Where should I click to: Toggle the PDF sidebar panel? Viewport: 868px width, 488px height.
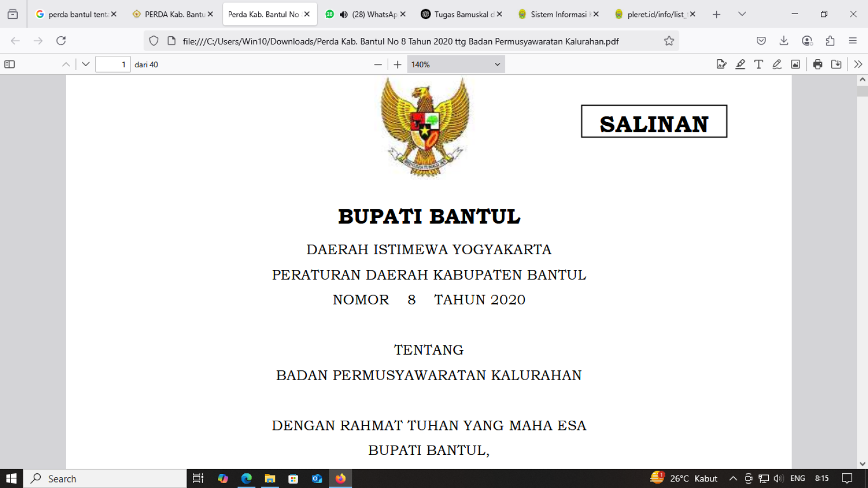tap(10, 65)
